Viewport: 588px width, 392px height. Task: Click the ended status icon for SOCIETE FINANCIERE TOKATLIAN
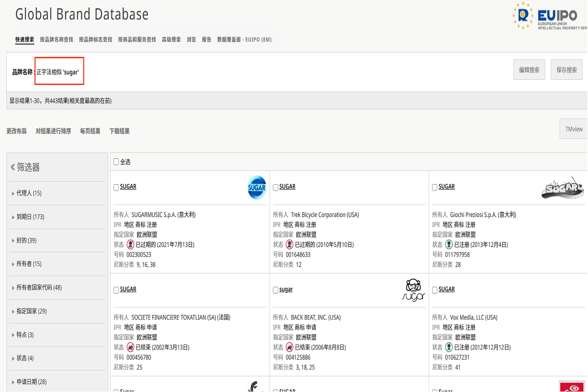click(131, 347)
